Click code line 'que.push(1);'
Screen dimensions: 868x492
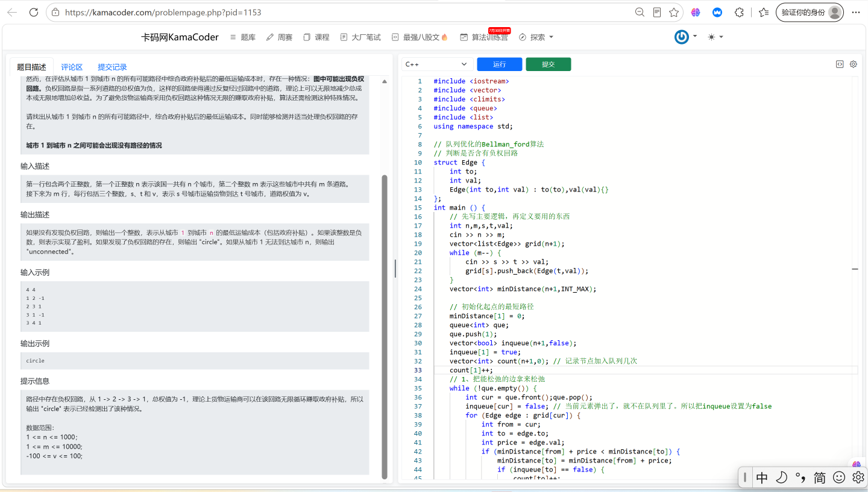(x=473, y=334)
